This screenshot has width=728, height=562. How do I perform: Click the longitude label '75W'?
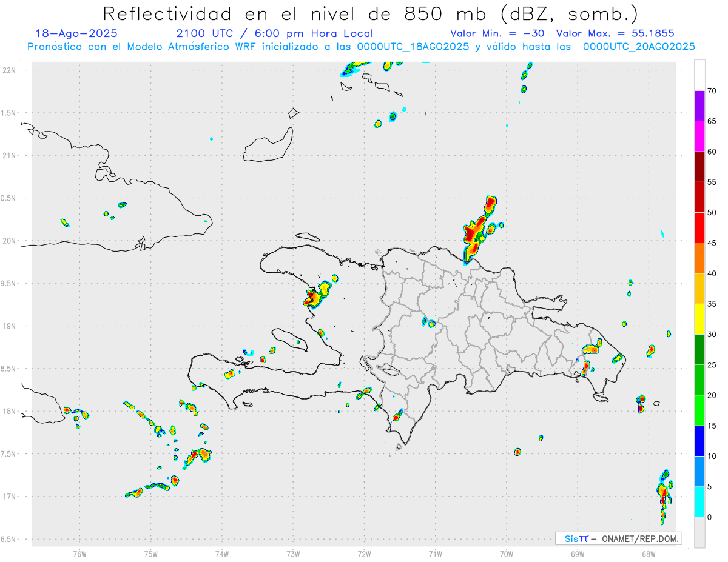[x=150, y=554]
